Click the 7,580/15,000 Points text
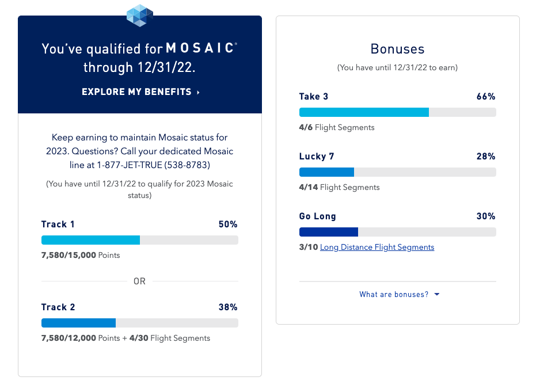559x392 pixels. click(81, 255)
